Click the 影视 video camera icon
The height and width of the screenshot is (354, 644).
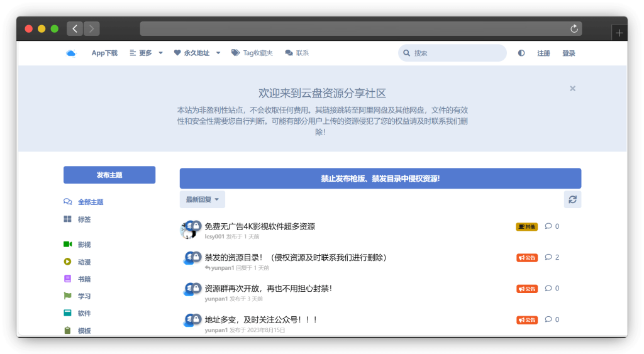[68, 245]
